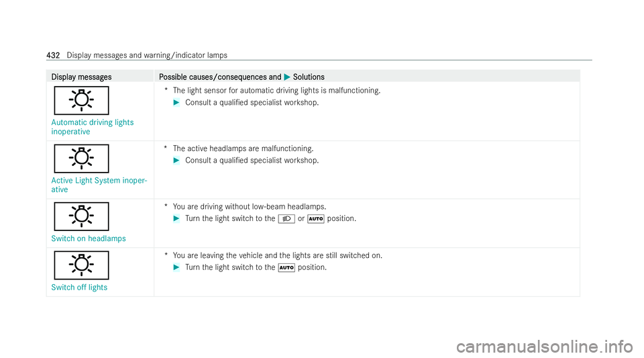Select the 'Switch on headlamps' message text

tap(89, 238)
